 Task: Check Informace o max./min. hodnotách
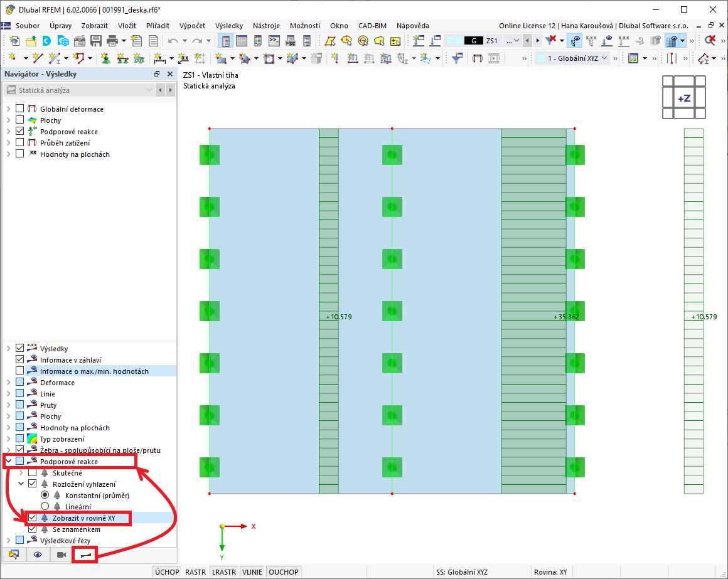click(19, 371)
